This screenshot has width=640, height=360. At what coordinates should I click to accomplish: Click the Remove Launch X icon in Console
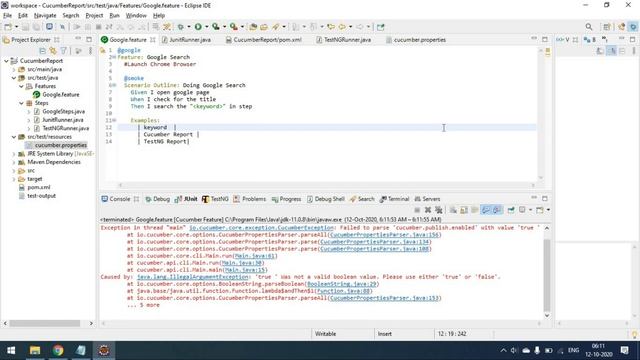click(x=428, y=210)
